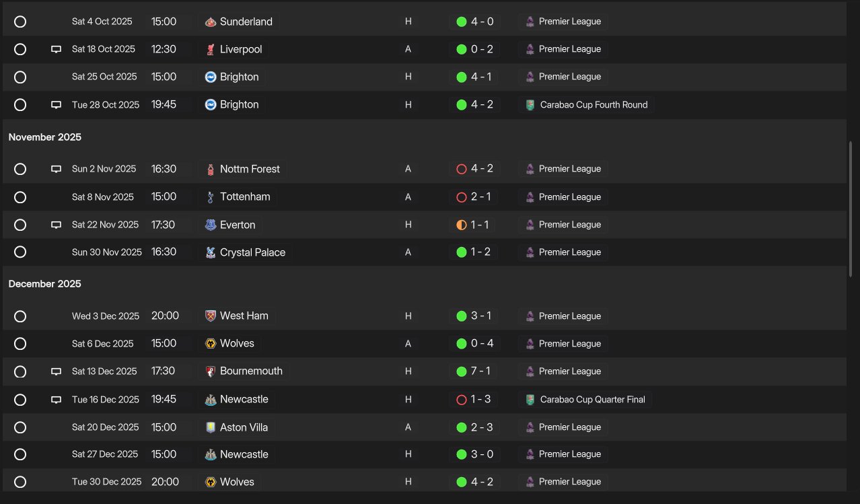Open the 7 - 1 Bournemouth result
The height and width of the screenshot is (504, 860).
point(480,371)
